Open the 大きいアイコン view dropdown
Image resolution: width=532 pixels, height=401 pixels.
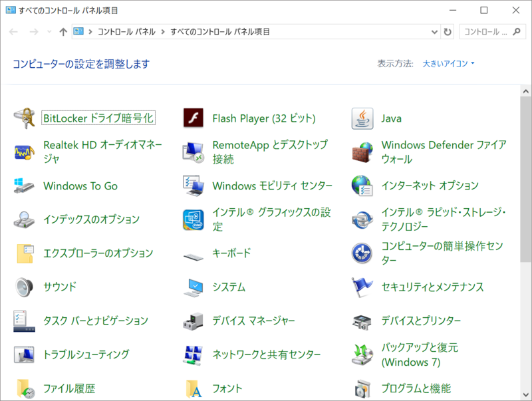click(448, 63)
